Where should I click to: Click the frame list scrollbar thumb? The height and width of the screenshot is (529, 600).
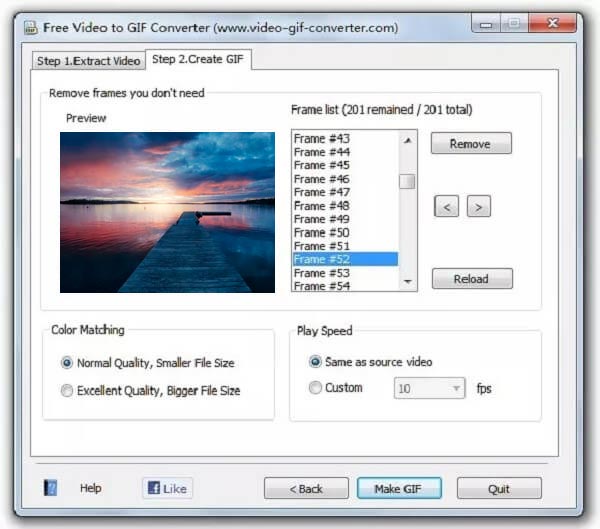407,181
